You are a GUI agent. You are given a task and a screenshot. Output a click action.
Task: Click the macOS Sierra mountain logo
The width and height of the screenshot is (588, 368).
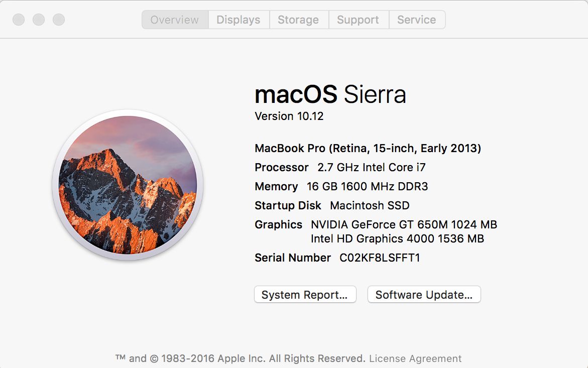(x=128, y=185)
